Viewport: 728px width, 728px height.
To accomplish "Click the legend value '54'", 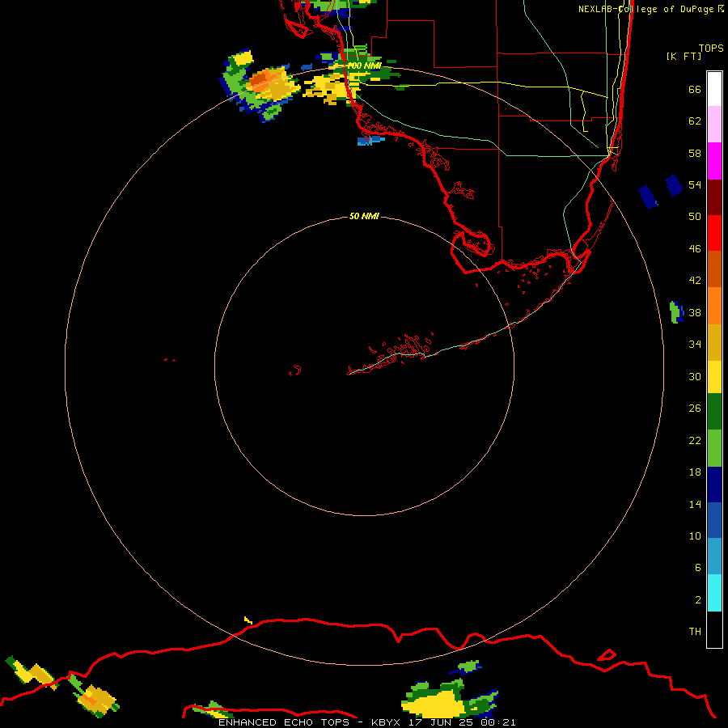I will [695, 184].
